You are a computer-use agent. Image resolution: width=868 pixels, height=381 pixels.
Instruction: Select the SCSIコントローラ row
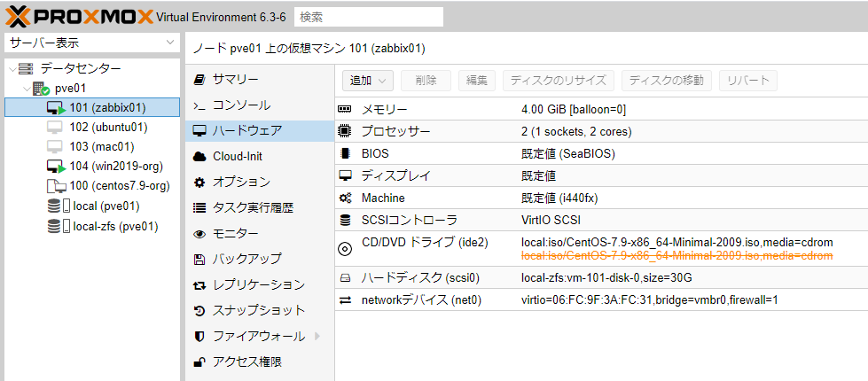(601, 220)
